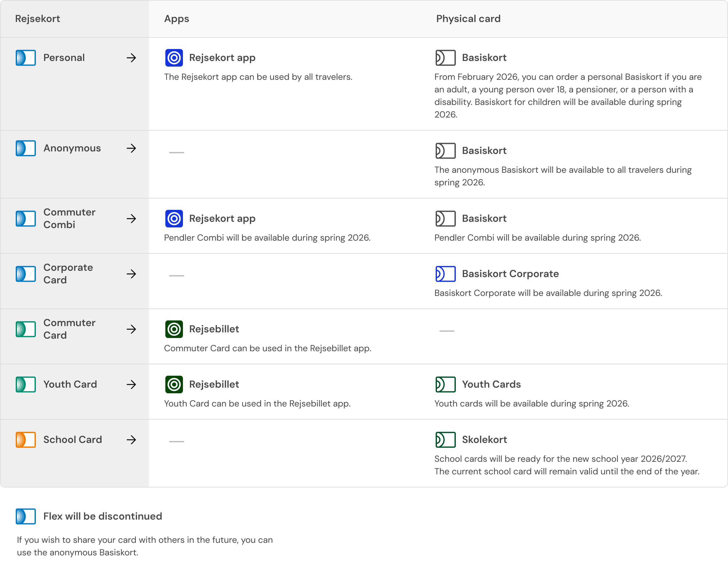Click the green Skolekort card icon
Image resolution: width=728 pixels, height=578 pixels.
point(445,440)
